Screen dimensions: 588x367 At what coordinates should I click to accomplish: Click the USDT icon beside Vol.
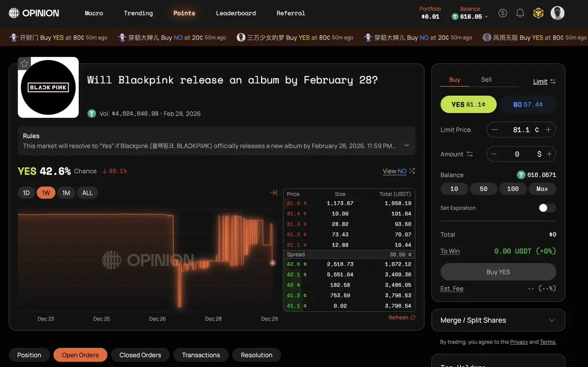point(92,114)
